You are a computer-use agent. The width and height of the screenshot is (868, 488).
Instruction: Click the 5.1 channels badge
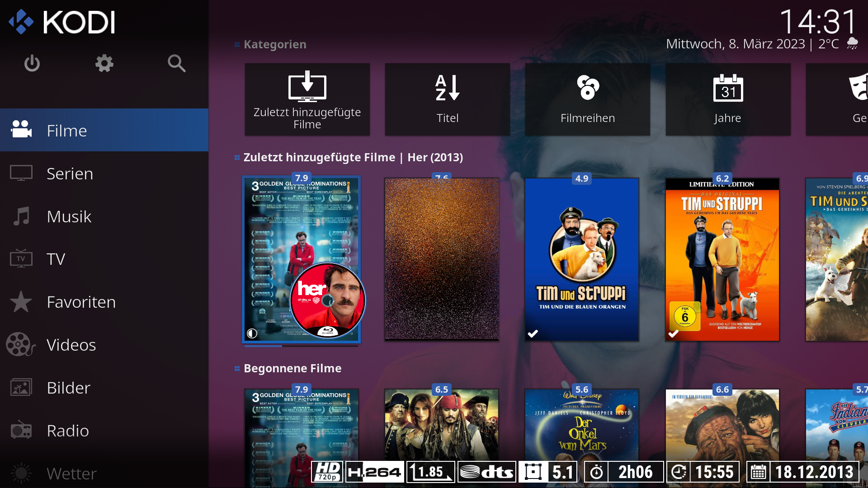(x=548, y=472)
